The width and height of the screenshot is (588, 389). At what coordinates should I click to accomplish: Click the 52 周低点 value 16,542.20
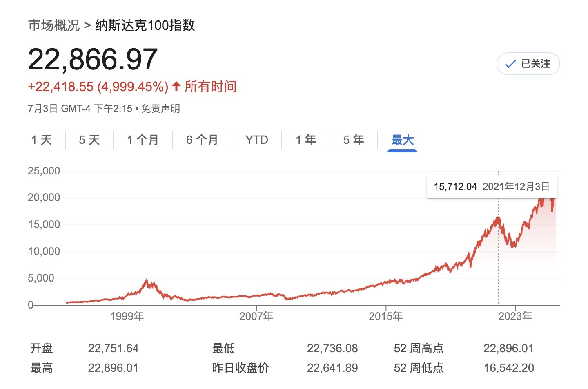[509, 368]
